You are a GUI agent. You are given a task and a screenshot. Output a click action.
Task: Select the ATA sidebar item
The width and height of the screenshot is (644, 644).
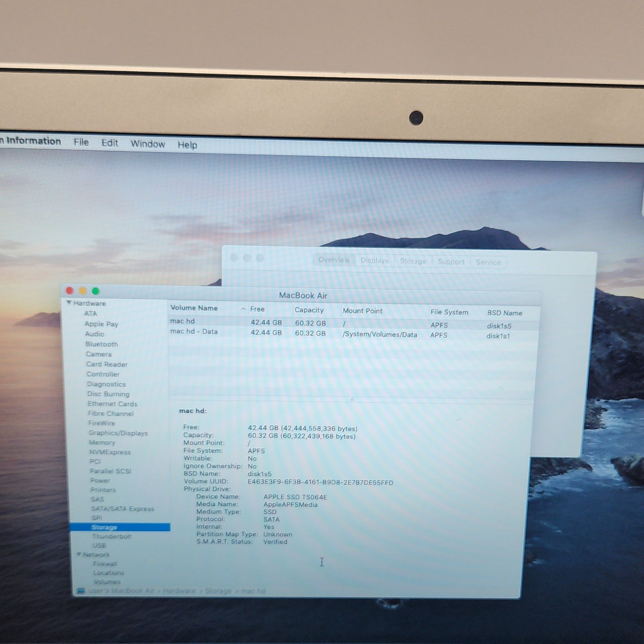click(91, 313)
